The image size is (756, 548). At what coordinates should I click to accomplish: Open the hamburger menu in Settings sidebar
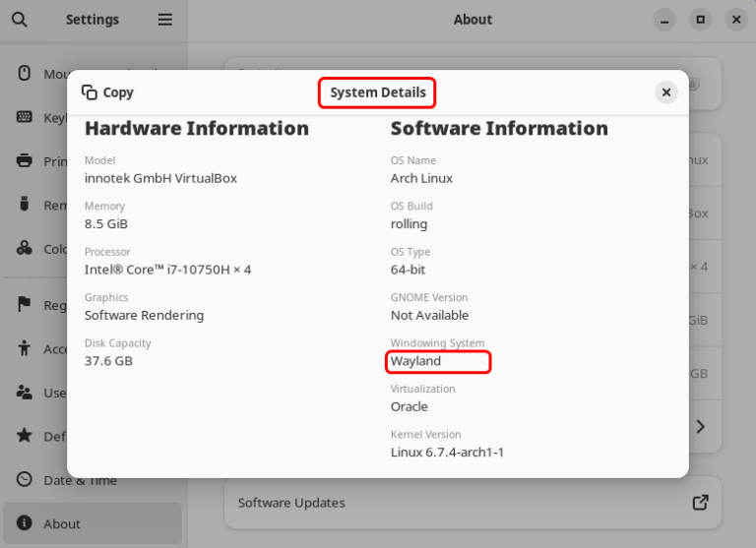[x=165, y=20]
